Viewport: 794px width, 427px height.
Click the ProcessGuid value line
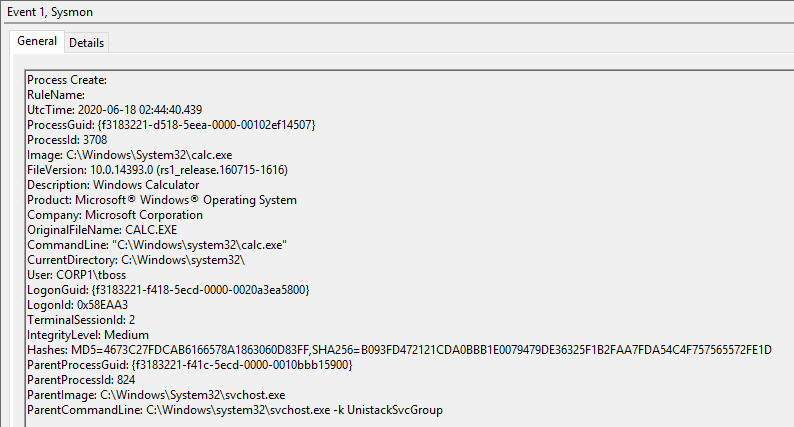tap(171, 125)
